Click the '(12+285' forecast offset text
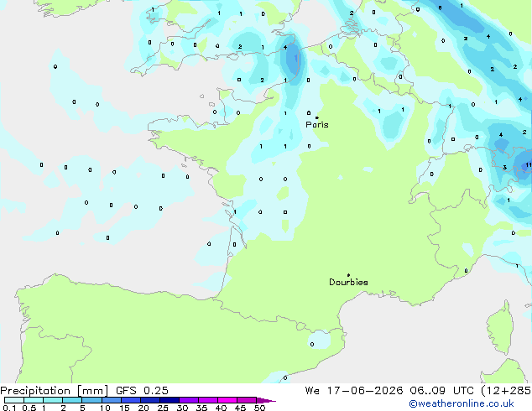 506,391
